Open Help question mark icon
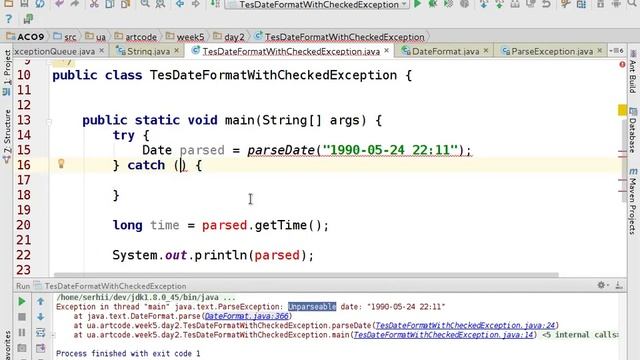Screen dimensions: 640x360 [x=9, y=19]
